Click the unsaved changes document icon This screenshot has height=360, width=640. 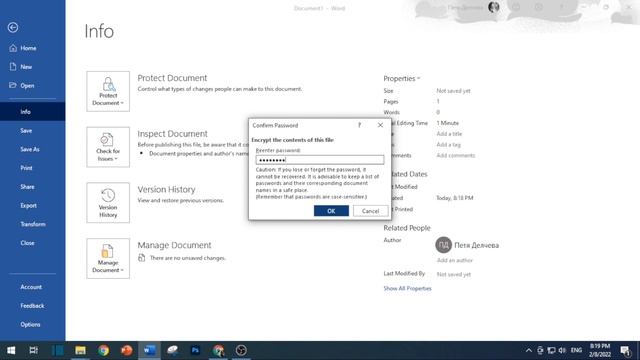(x=142, y=258)
